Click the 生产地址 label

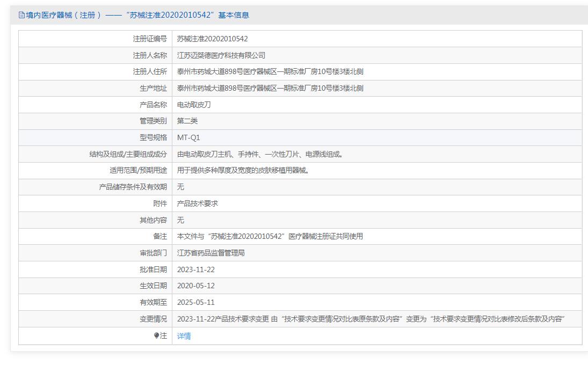point(154,88)
